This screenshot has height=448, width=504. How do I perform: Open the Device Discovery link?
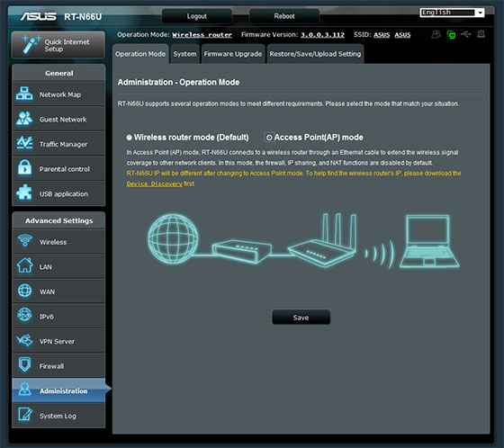(154, 184)
